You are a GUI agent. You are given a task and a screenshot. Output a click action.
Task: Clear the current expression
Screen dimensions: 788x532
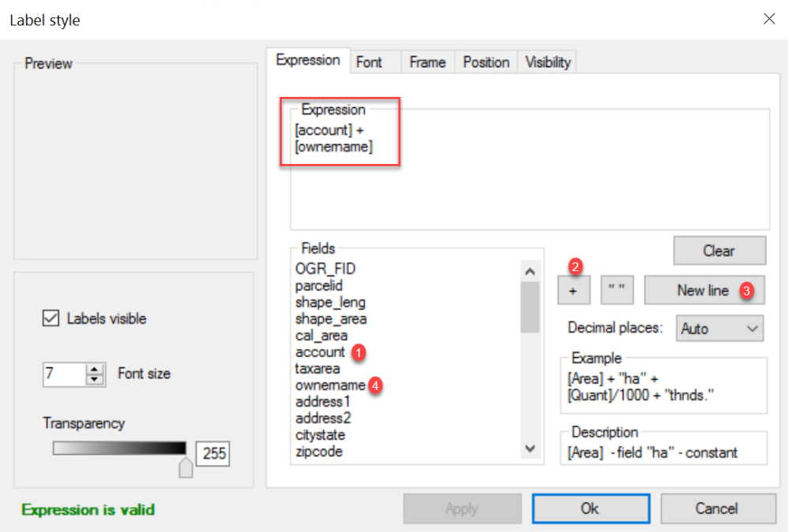click(719, 250)
